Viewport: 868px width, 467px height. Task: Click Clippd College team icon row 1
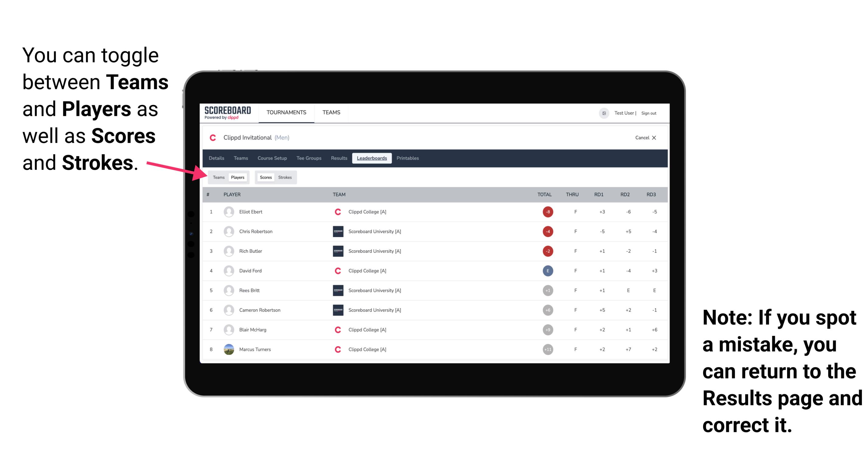336,212
